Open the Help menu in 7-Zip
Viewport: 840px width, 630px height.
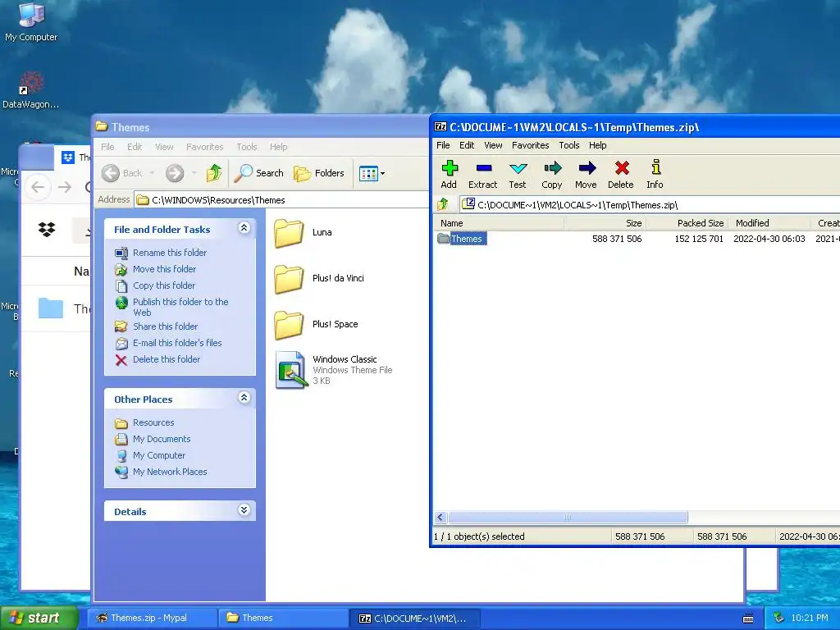click(x=597, y=145)
